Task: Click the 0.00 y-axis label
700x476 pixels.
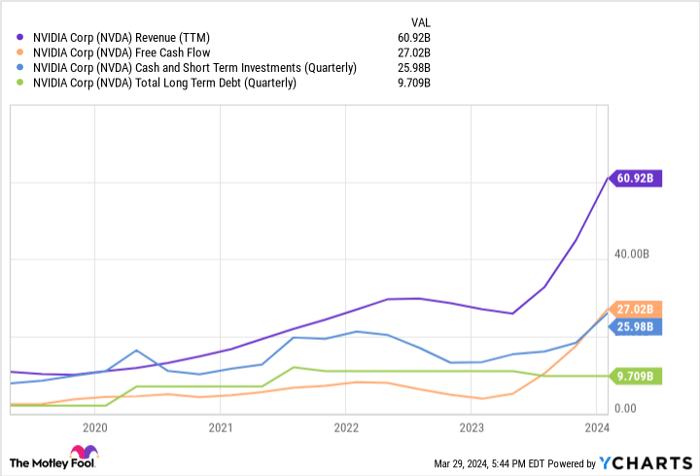Action: 625,408
